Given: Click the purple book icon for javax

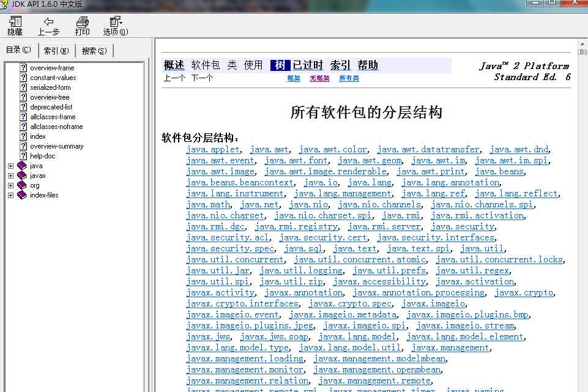Looking at the screenshot, I should point(22,175).
